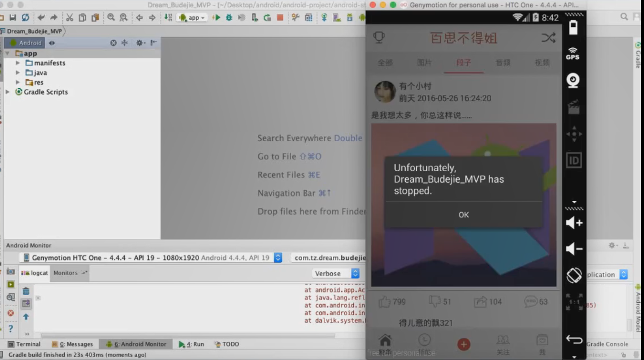Click the Redo arrow icon

coord(54,17)
